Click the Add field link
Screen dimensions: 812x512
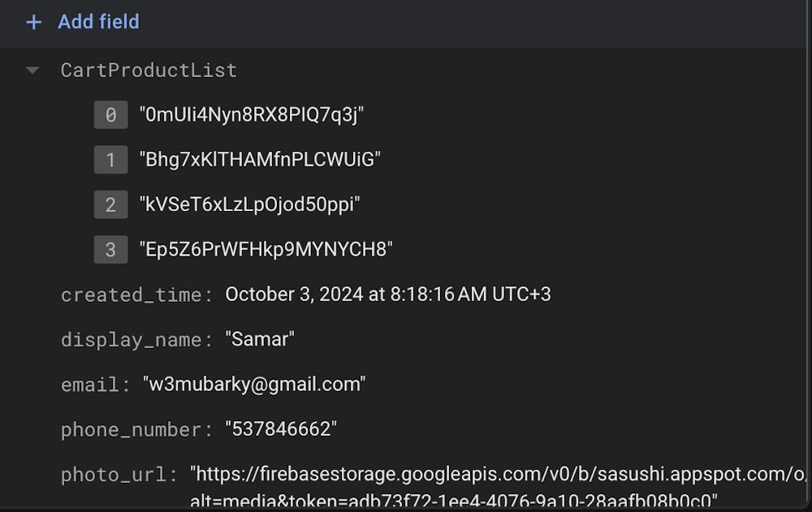tap(98, 22)
